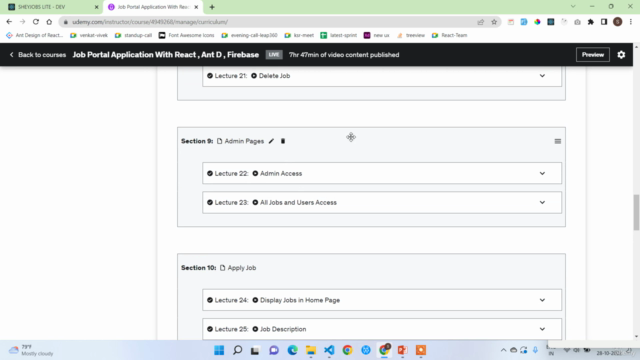
Task: Click Section 9 document icon
Action: click(220, 141)
